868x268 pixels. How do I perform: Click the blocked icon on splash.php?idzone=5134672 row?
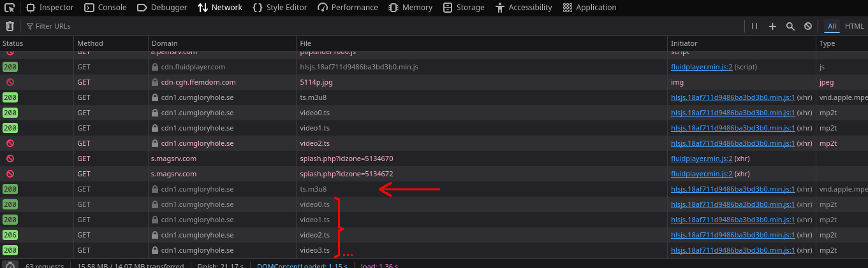(10, 174)
